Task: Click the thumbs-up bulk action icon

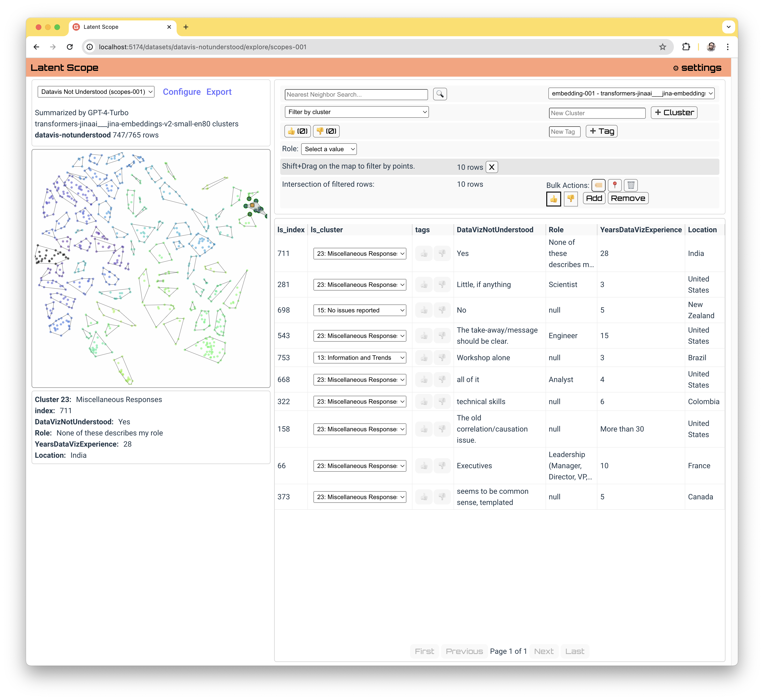Action: [x=553, y=198]
